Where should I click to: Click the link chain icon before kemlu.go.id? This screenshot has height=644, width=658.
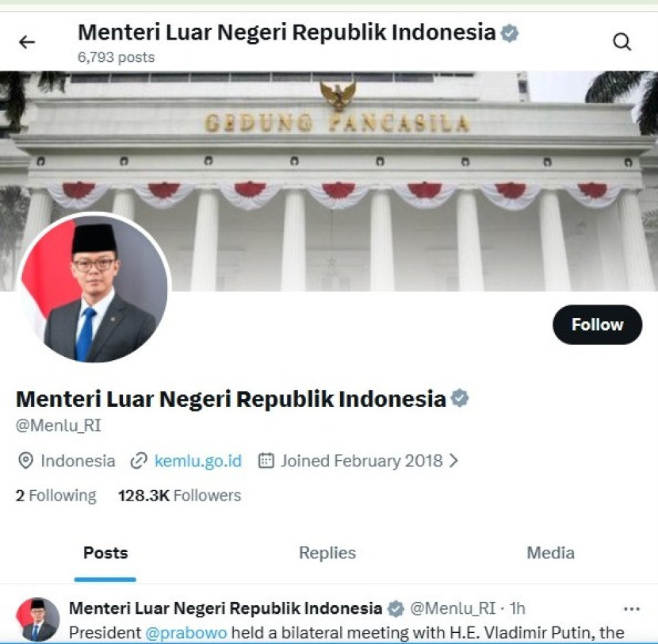[139, 461]
